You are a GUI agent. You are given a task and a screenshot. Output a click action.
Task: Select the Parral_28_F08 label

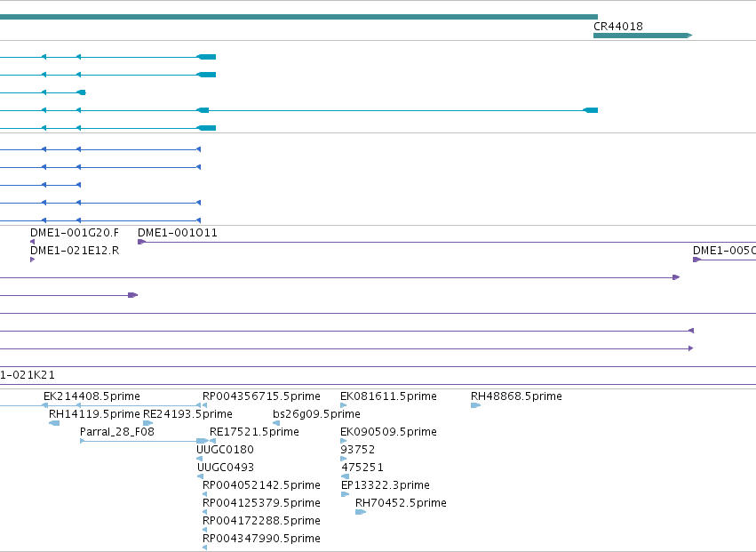(x=117, y=432)
